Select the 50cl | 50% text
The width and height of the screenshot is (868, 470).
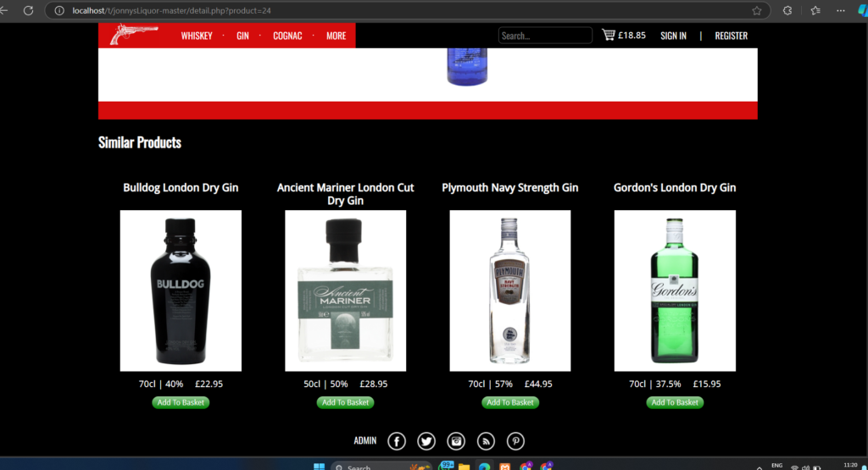coord(325,384)
